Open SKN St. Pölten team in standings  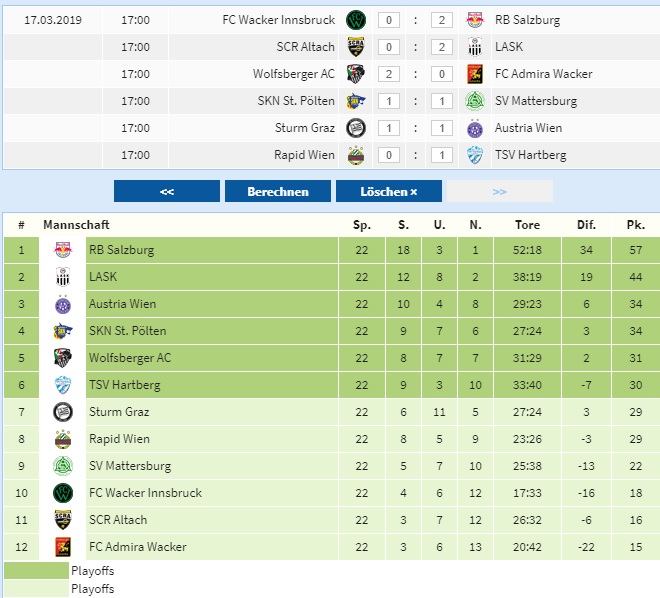[128, 331]
